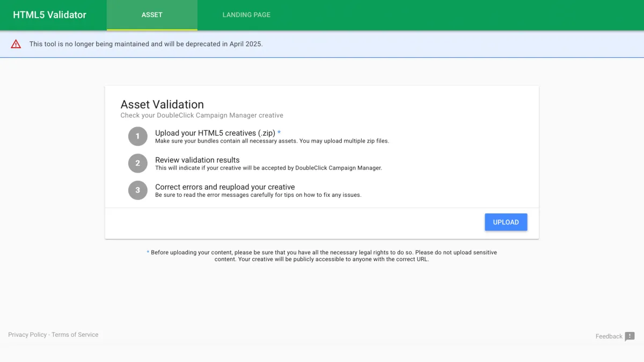
Task: Select the step 2 circle icon
Action: coord(138,163)
